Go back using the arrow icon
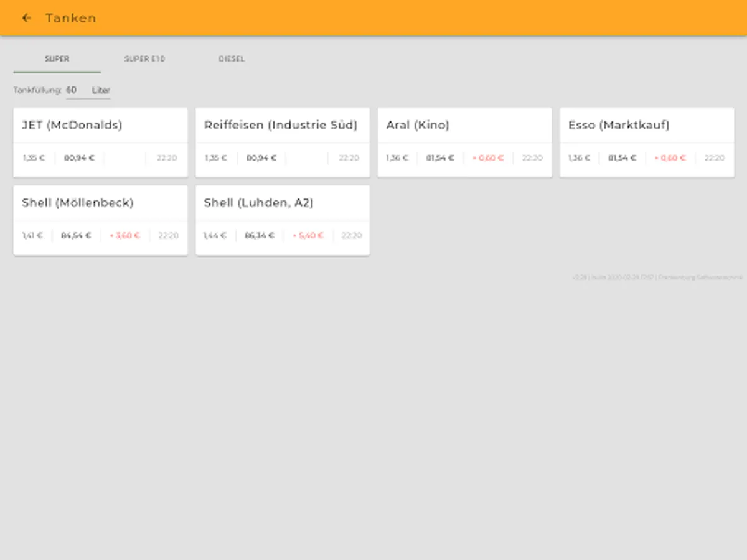This screenshot has width=747, height=560. click(x=26, y=18)
